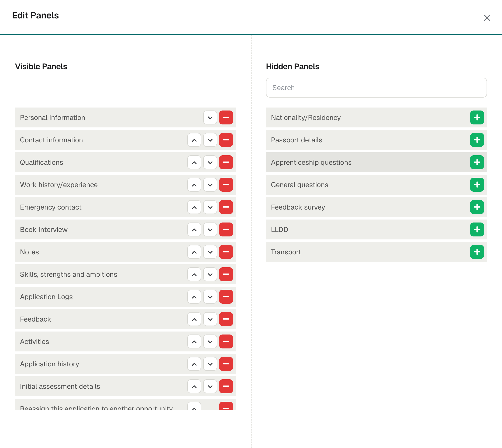The height and width of the screenshot is (448, 502).
Task: Add the LLDD hidden panel
Action: 477,229
